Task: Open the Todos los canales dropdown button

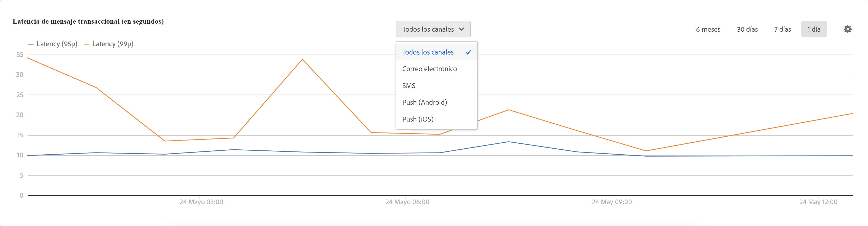Action: coord(433,29)
